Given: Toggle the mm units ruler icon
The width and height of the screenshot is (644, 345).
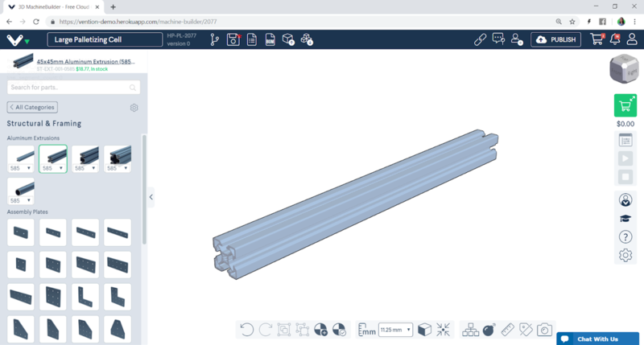Looking at the screenshot, I should pos(367,330).
